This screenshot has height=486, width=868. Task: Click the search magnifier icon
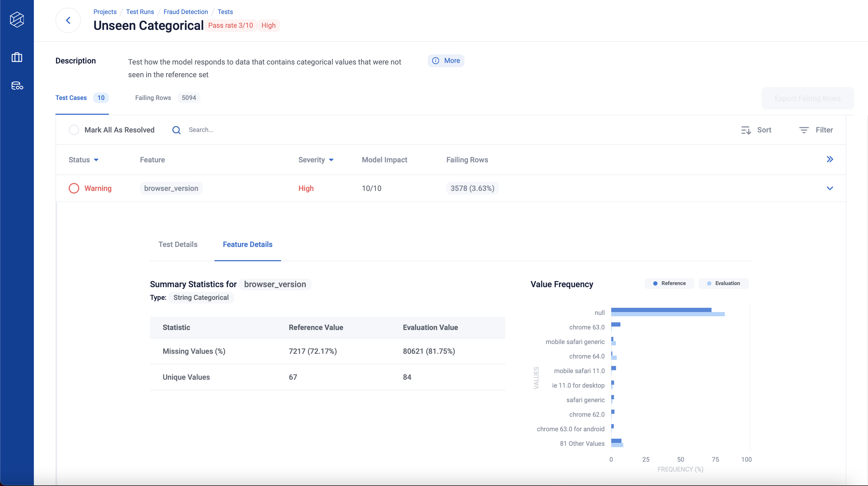(x=176, y=130)
